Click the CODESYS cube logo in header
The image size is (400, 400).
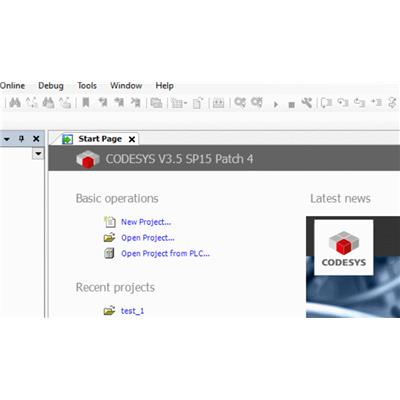pos(88,159)
